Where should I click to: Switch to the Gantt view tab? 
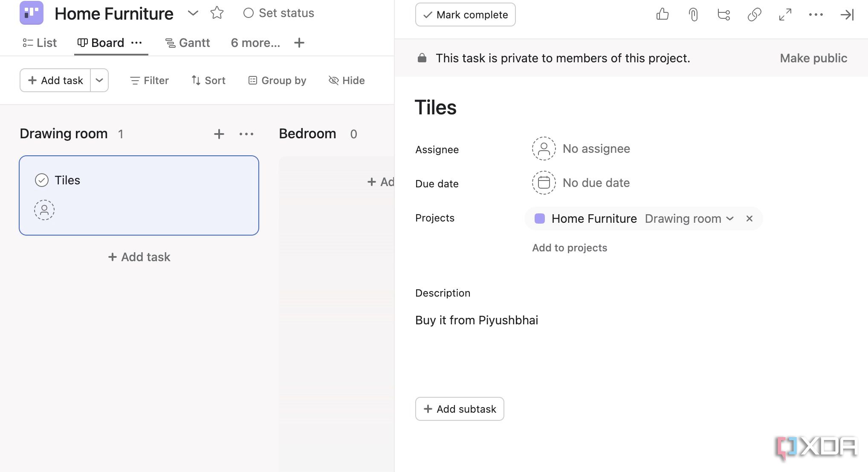pos(187,42)
